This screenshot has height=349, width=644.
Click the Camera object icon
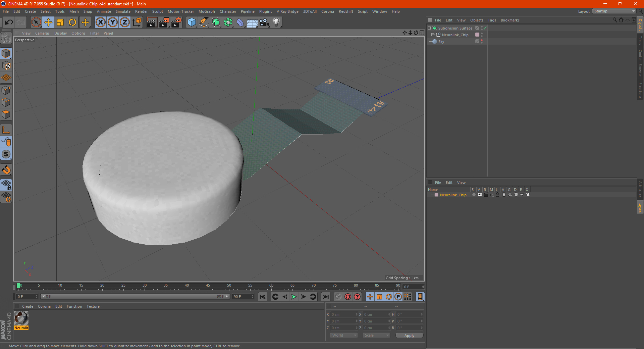coord(264,22)
